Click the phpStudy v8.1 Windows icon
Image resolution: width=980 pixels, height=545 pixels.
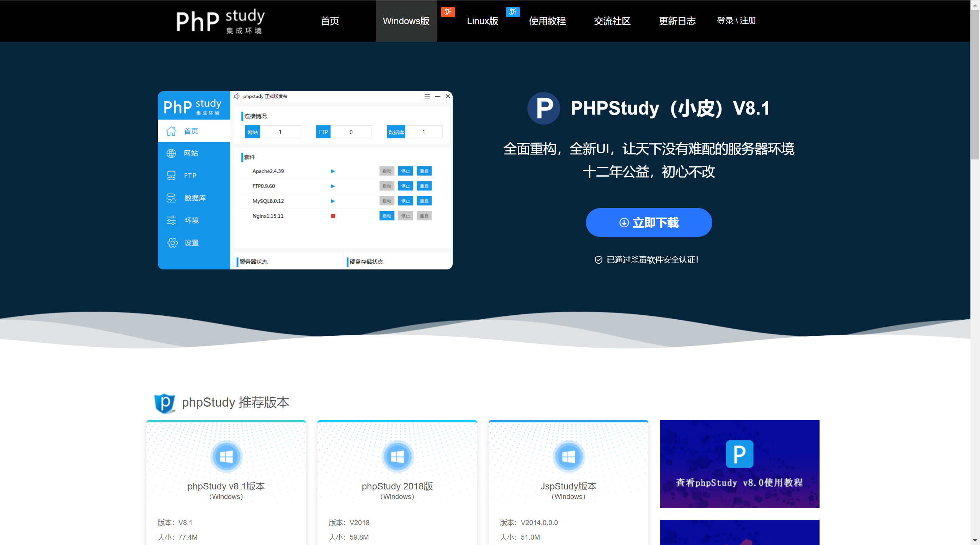(x=226, y=456)
